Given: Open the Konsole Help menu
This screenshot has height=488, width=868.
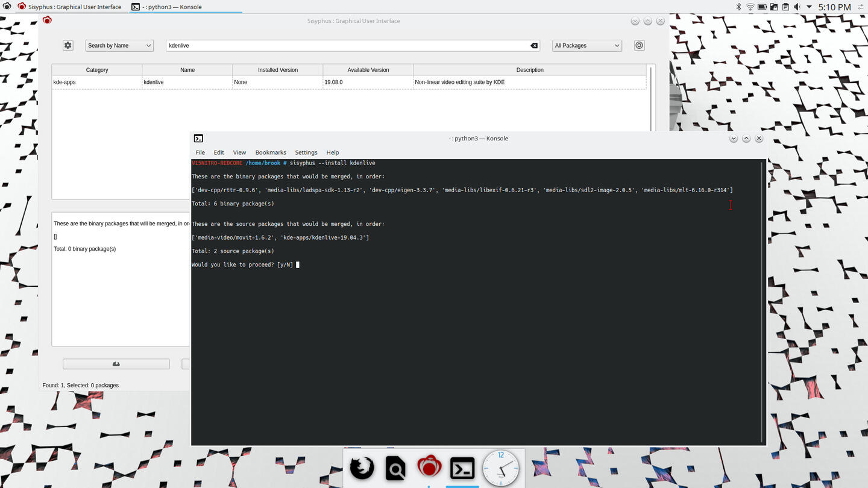Looking at the screenshot, I should click(x=333, y=152).
